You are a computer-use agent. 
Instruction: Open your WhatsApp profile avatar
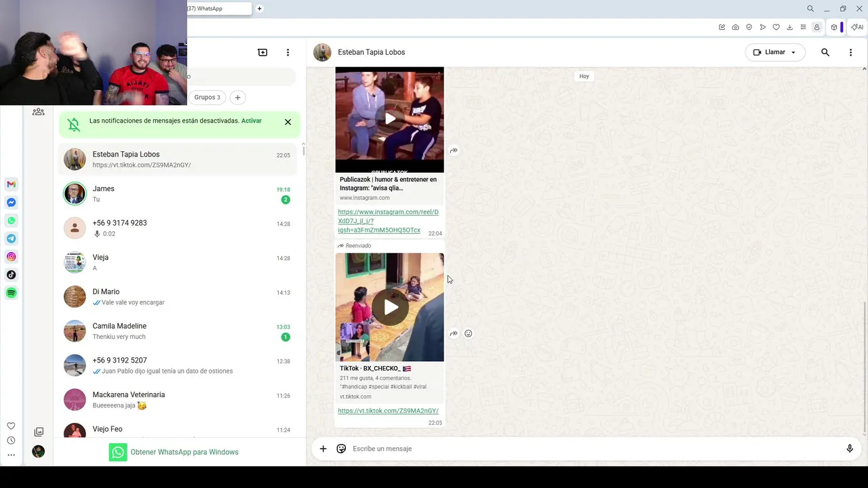[39, 451]
